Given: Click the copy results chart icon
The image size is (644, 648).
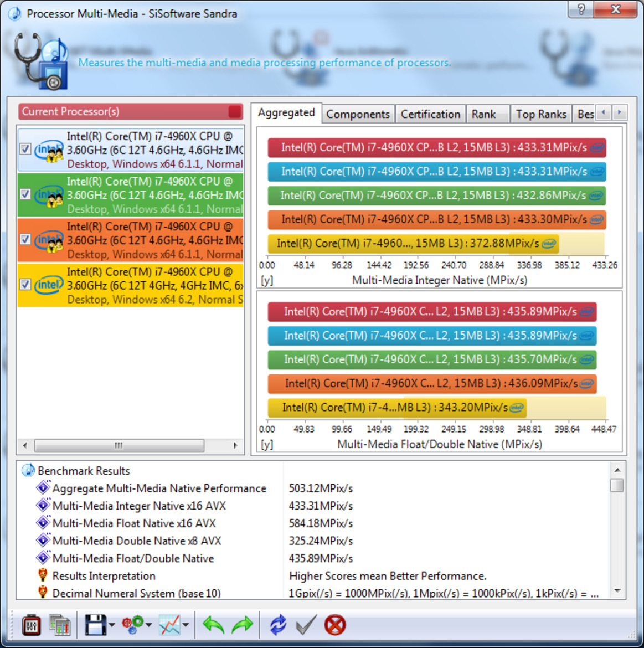Looking at the screenshot, I should tap(59, 625).
